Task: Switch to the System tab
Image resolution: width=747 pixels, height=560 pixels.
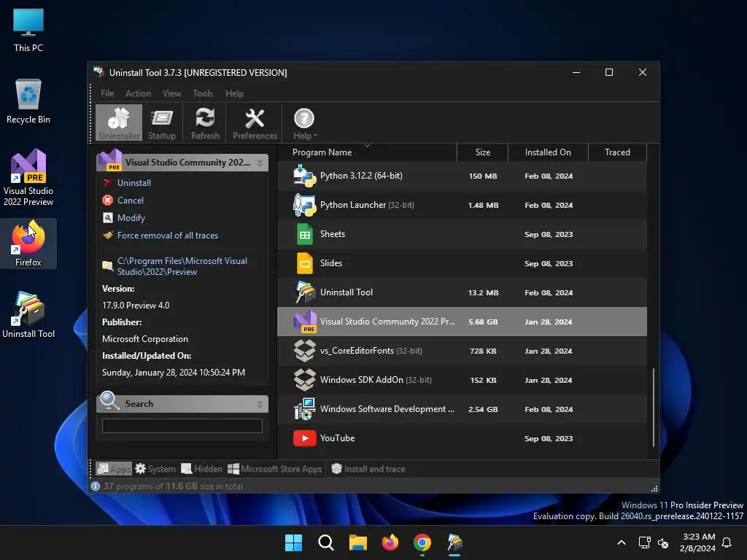Action: 155,469
